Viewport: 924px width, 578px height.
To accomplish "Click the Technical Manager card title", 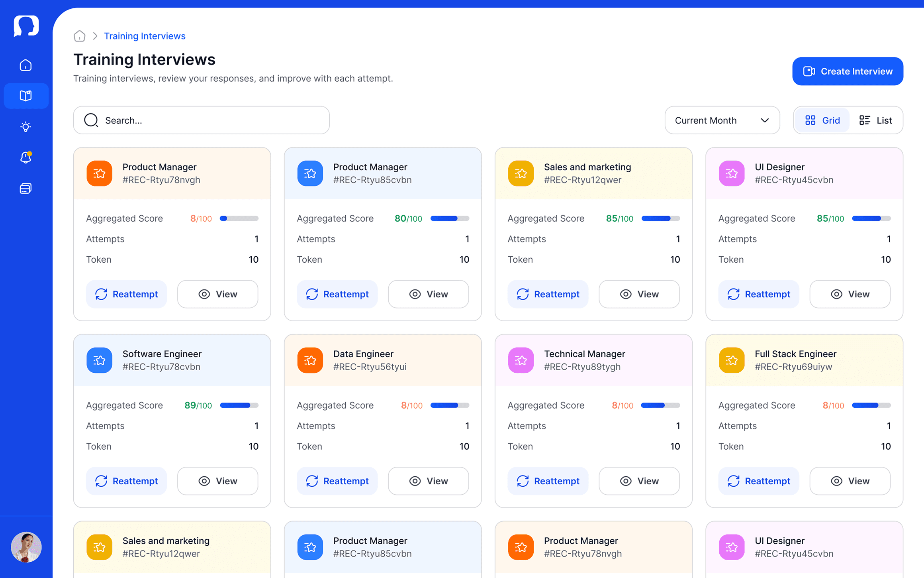I will tap(584, 354).
